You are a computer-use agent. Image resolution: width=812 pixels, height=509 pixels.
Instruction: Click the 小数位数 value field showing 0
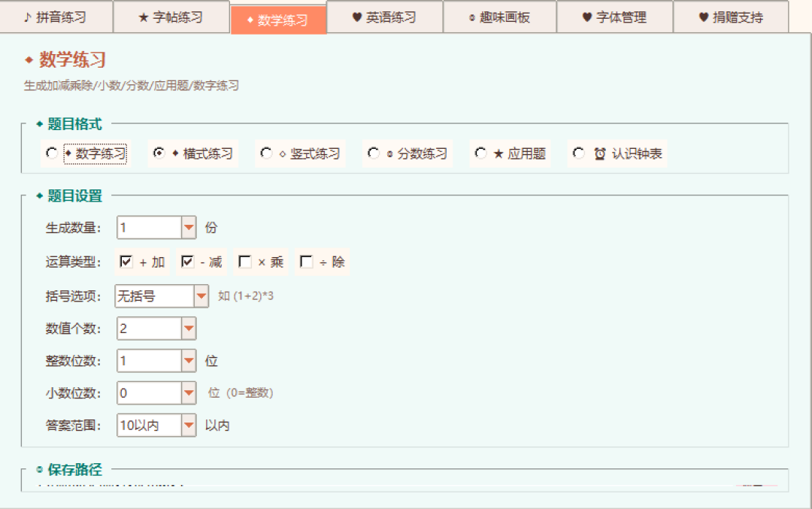[149, 393]
